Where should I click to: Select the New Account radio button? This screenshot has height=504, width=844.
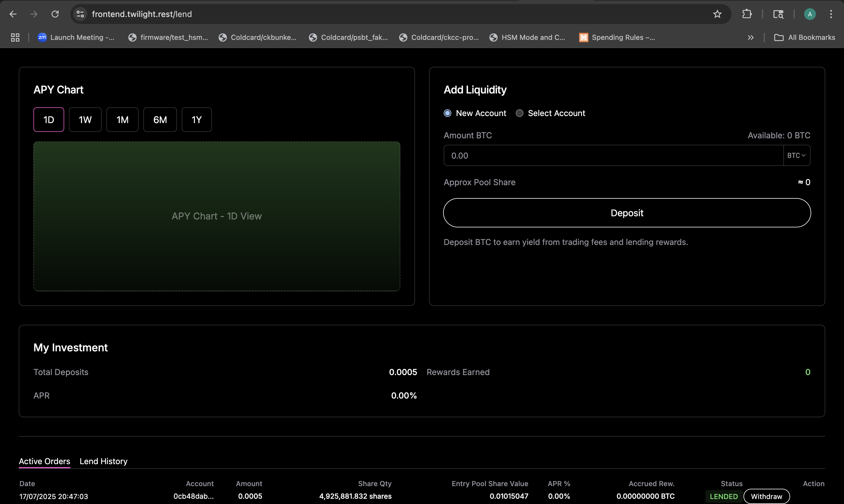(x=447, y=113)
